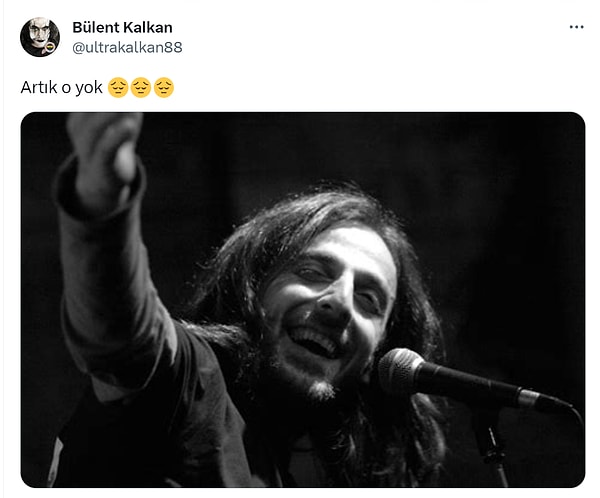The height and width of the screenshot is (498, 600).
Task: Open the three-dot more options menu
Action: click(x=576, y=27)
